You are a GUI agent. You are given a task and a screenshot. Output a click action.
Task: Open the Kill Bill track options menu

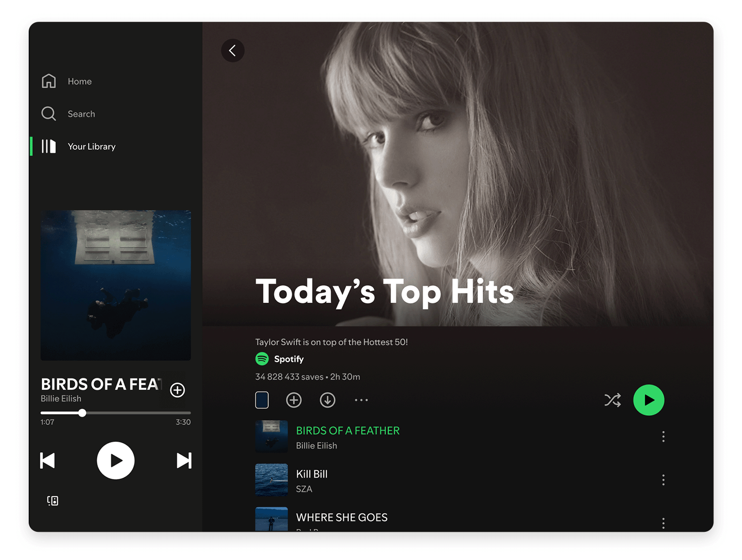tap(663, 480)
